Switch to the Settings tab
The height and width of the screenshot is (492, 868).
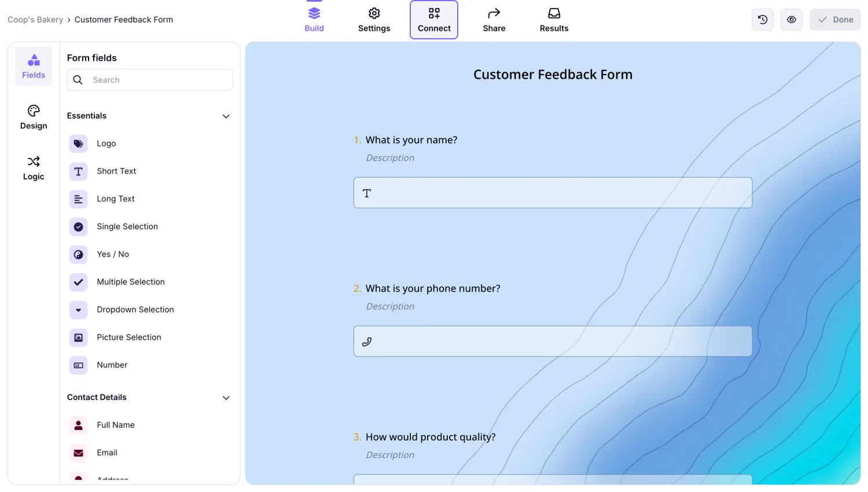coord(374,19)
